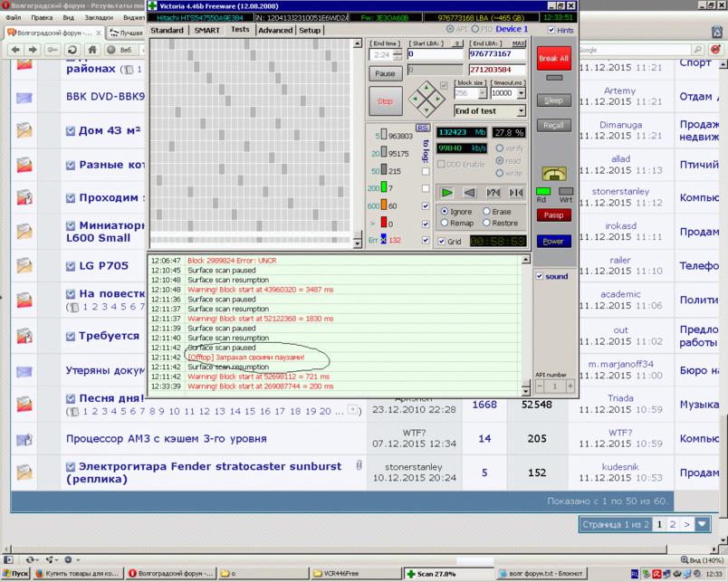Click the RS reset counters button

point(422,128)
